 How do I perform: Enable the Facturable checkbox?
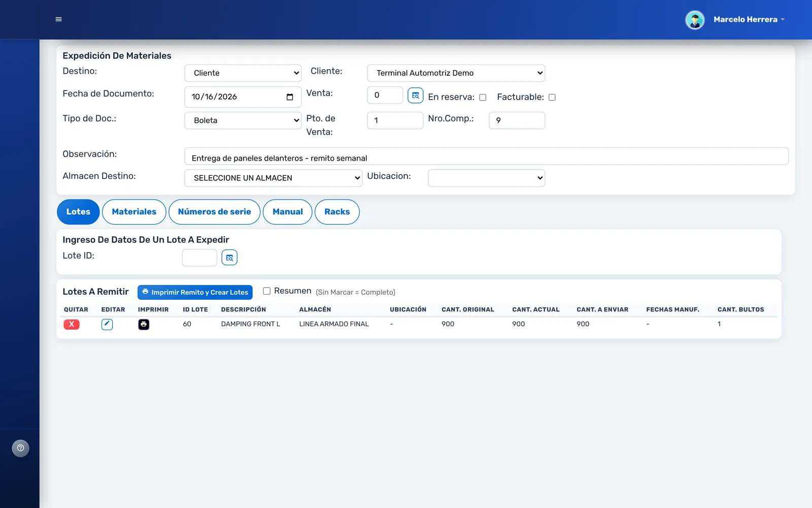[552, 98]
